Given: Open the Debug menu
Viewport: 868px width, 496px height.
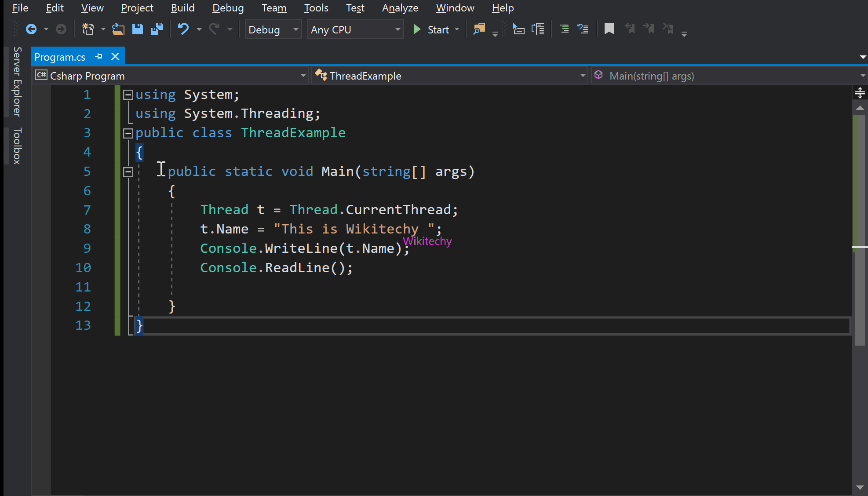Looking at the screenshot, I should [226, 8].
